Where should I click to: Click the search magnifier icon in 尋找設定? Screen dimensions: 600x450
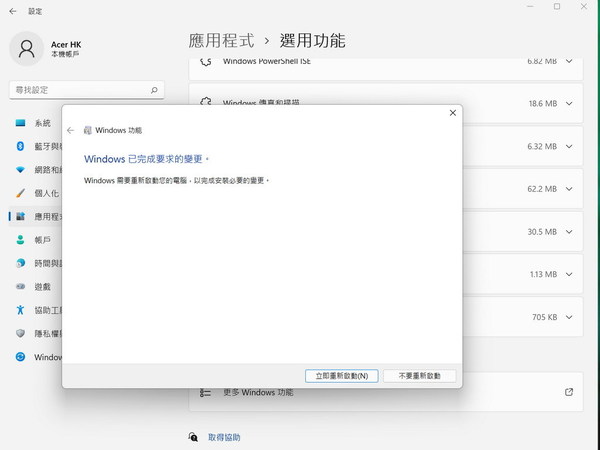tap(154, 90)
